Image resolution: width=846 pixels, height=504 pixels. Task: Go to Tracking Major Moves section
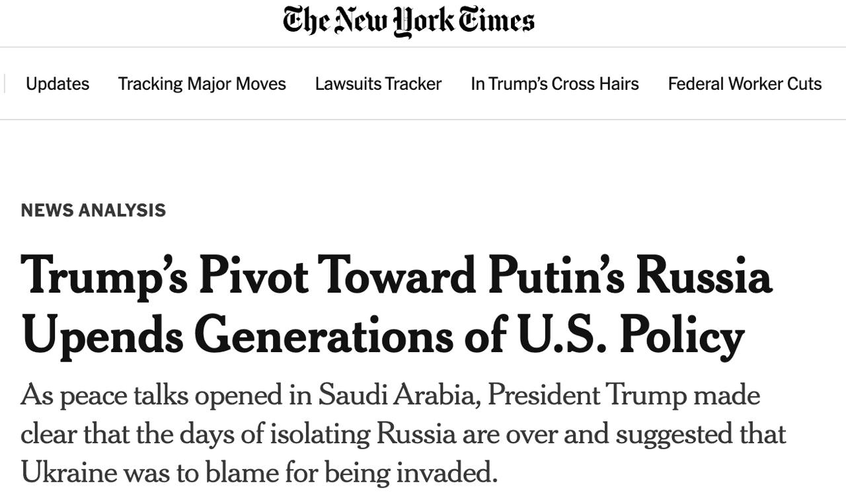click(x=202, y=84)
